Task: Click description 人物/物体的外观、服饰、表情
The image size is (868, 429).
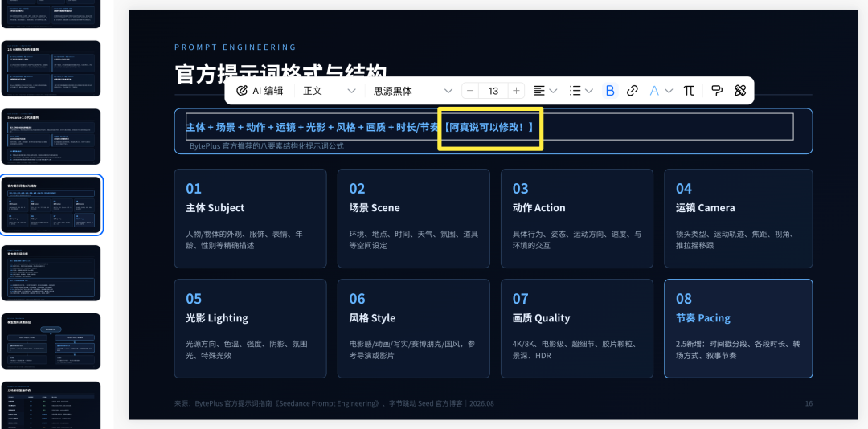Action: point(244,239)
